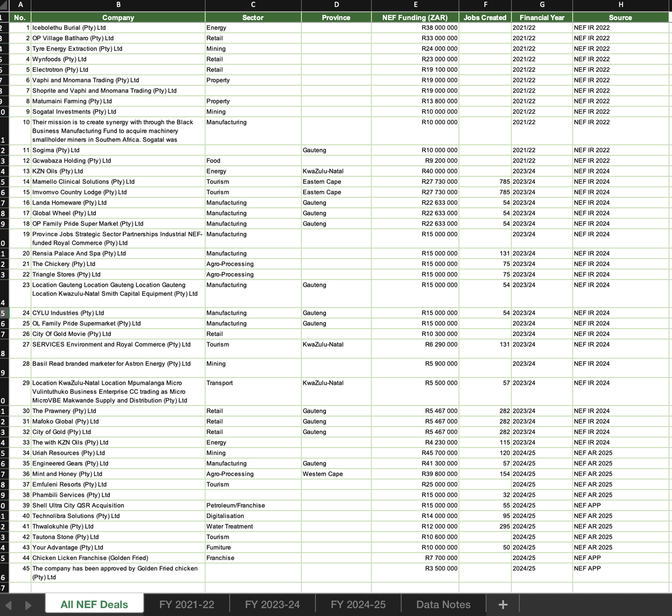Click the Sector header cell

point(253,17)
